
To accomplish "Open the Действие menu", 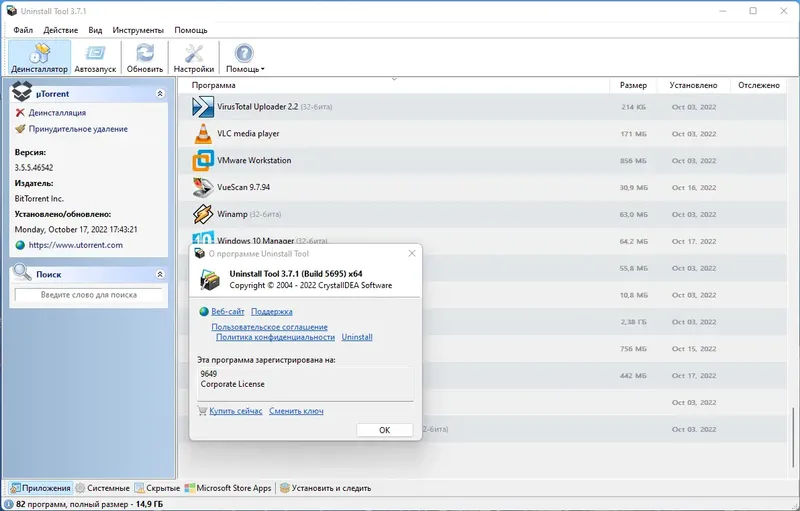I will 61,30.
